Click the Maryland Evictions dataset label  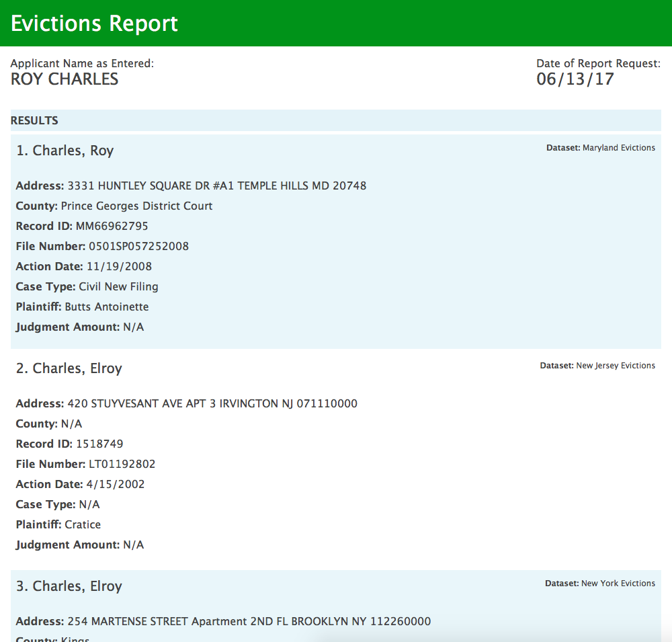click(x=600, y=148)
